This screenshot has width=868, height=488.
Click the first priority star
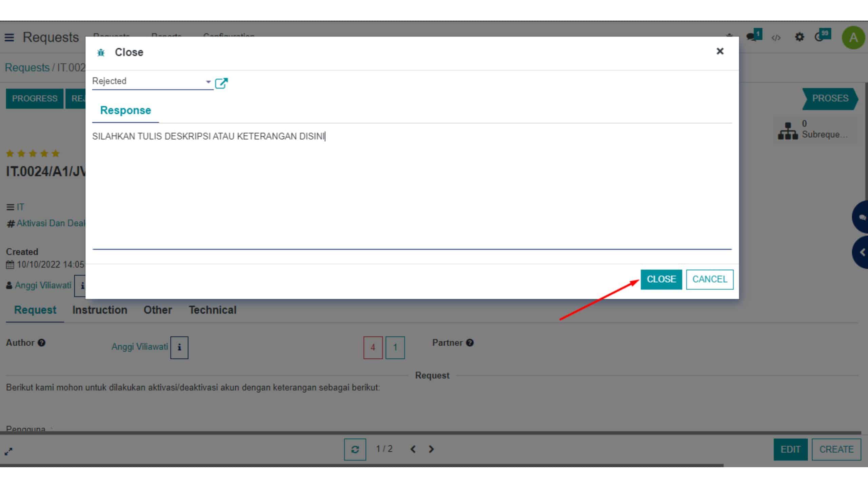tap(10, 154)
